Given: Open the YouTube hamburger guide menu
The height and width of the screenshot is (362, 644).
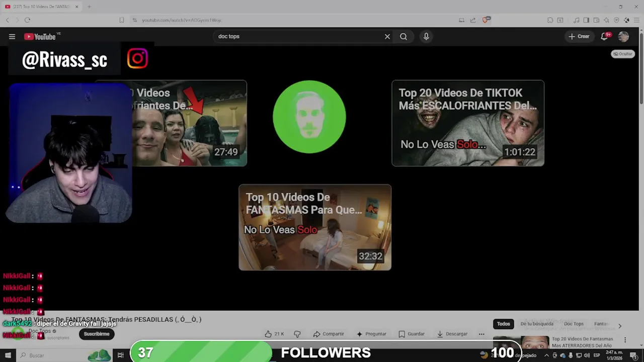Looking at the screenshot, I should [12, 36].
